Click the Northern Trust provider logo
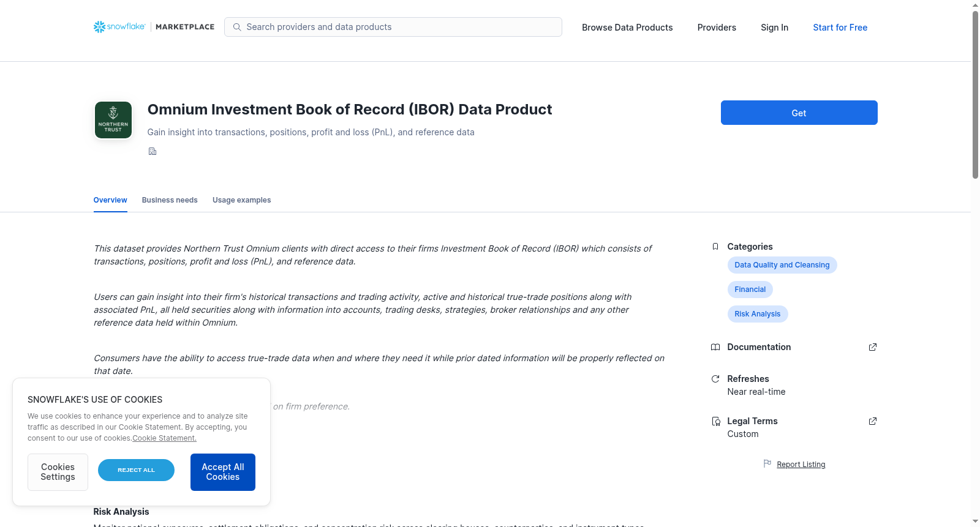The image size is (980, 527). tap(113, 120)
